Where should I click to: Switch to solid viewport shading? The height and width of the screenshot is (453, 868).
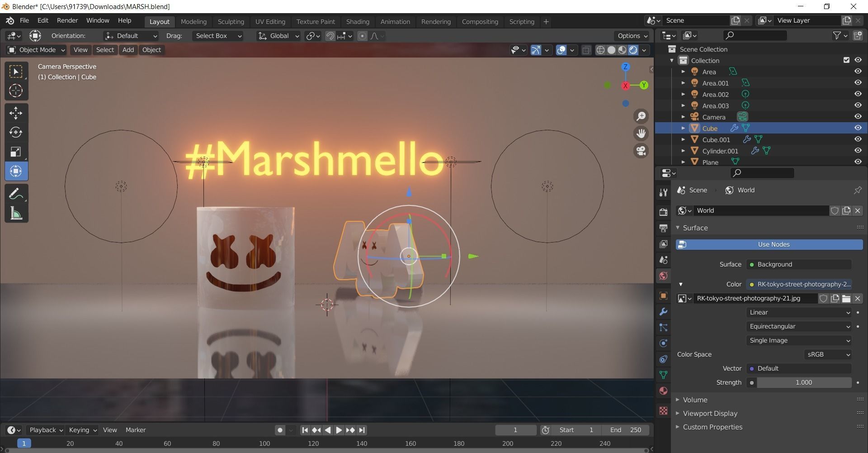pos(611,50)
